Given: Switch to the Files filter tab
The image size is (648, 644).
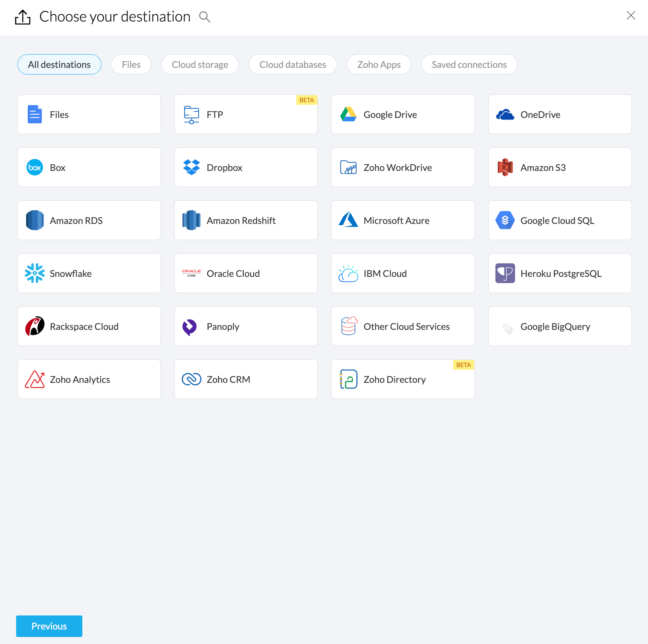Looking at the screenshot, I should [131, 65].
